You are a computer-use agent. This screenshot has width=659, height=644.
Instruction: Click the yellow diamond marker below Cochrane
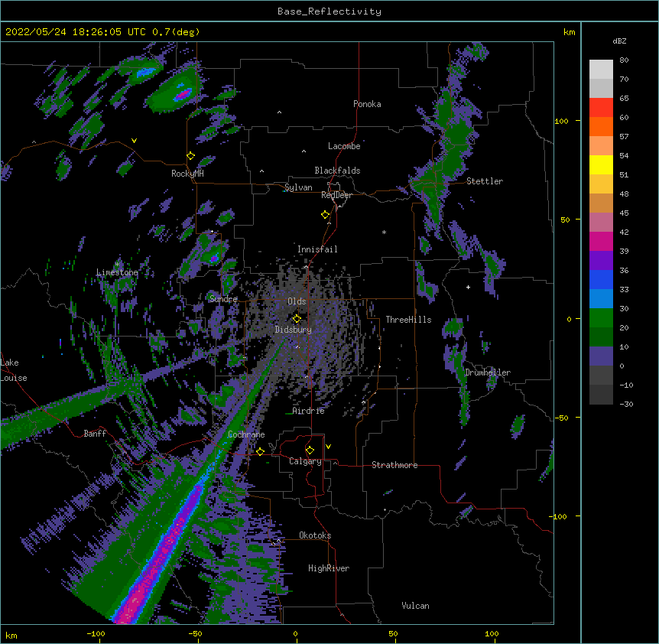click(x=260, y=451)
